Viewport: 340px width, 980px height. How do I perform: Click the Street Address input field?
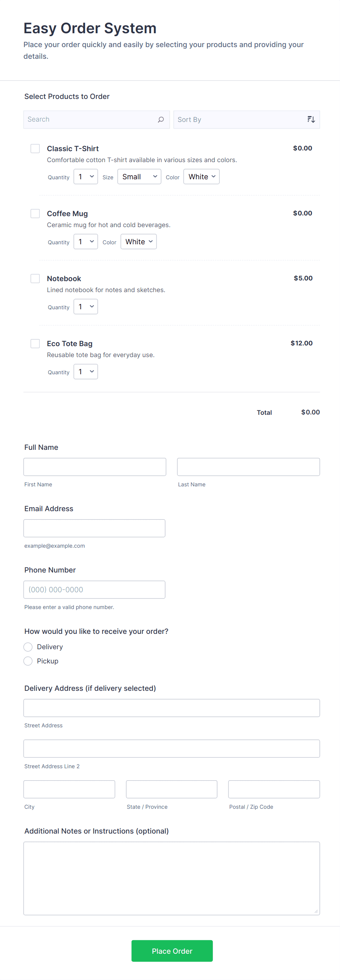click(171, 708)
